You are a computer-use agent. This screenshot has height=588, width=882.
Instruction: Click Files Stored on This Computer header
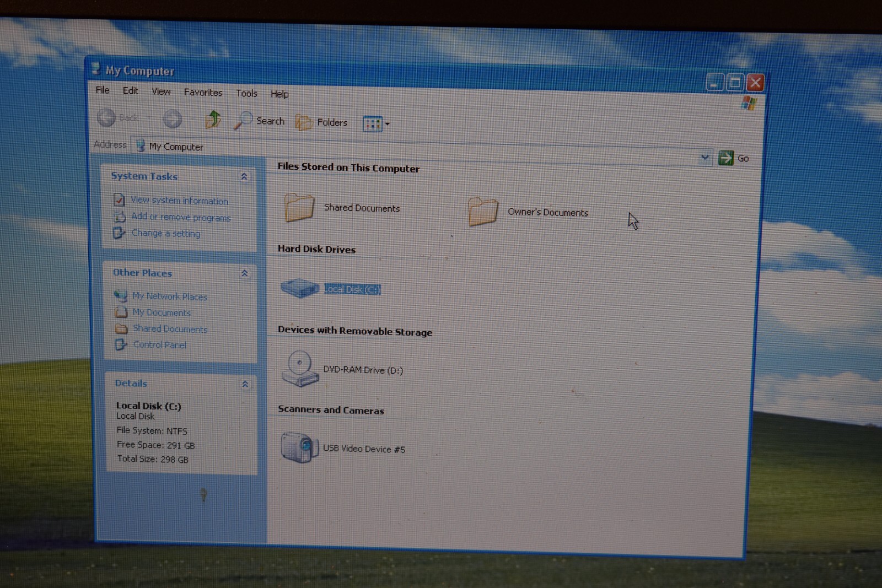pyautogui.click(x=348, y=168)
